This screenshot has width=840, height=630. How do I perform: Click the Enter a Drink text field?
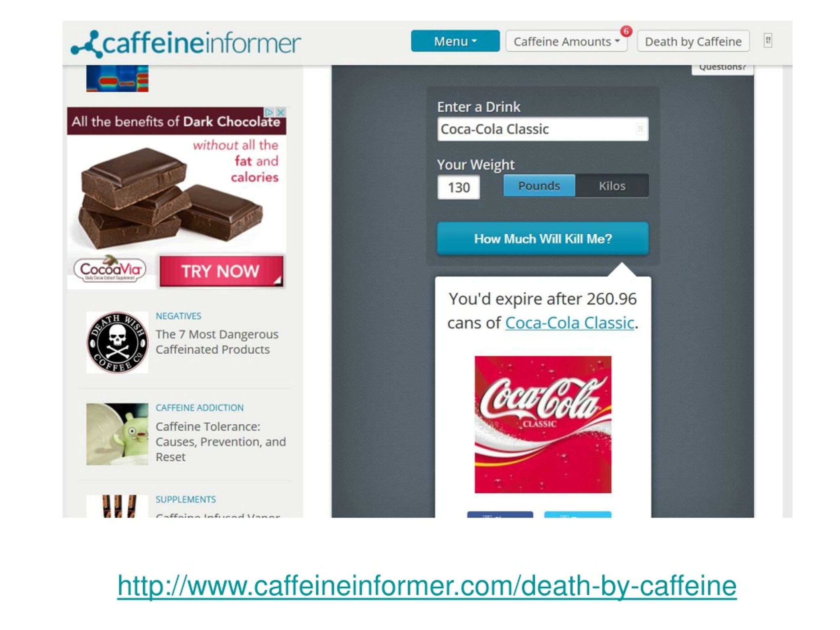click(x=543, y=129)
